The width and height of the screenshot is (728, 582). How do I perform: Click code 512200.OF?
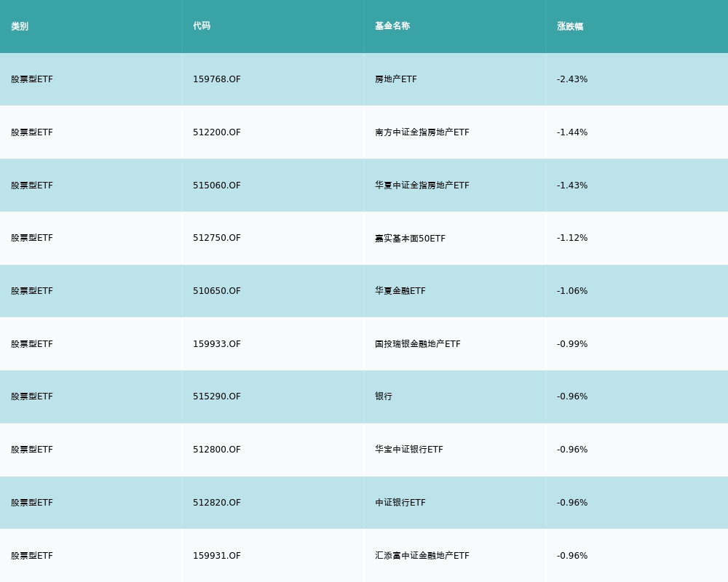point(217,132)
